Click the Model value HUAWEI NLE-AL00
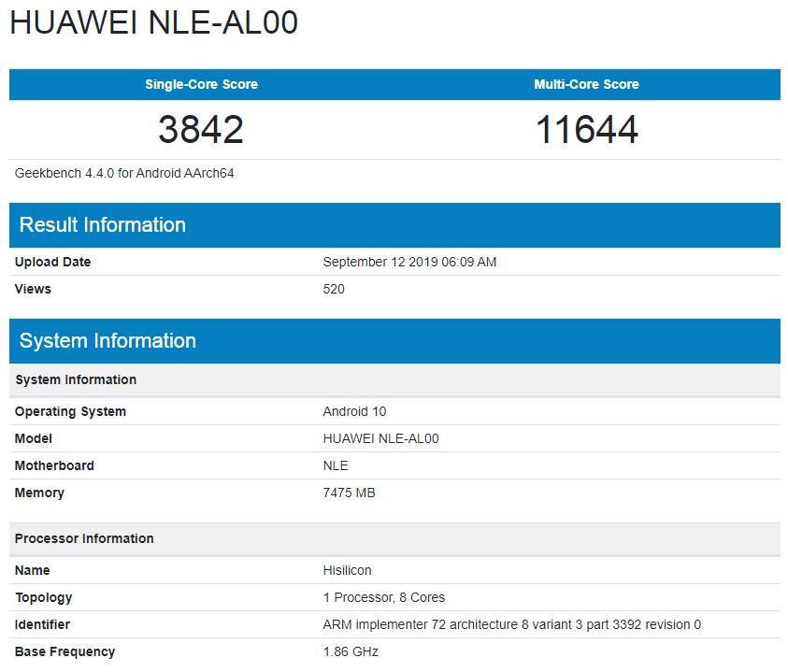This screenshot has width=788, height=672. [381, 438]
